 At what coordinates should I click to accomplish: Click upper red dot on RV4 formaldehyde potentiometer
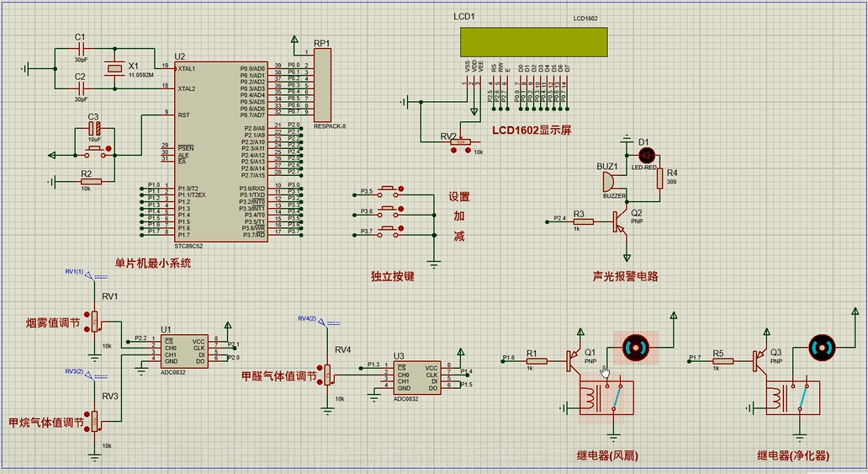point(320,367)
